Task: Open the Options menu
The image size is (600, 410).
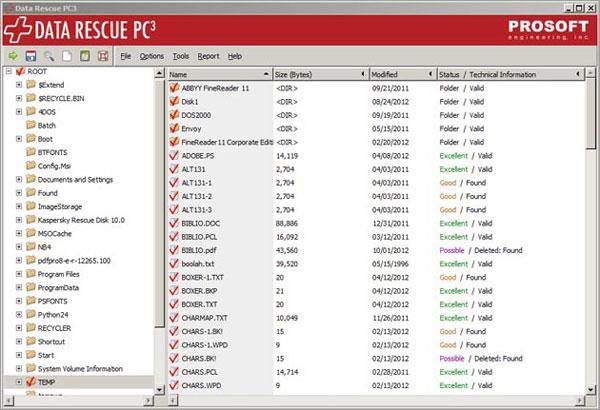Action: [x=152, y=56]
